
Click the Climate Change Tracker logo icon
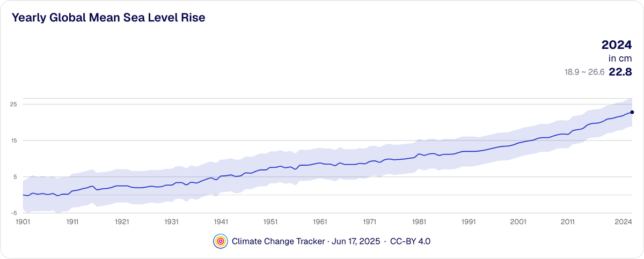[220, 241]
